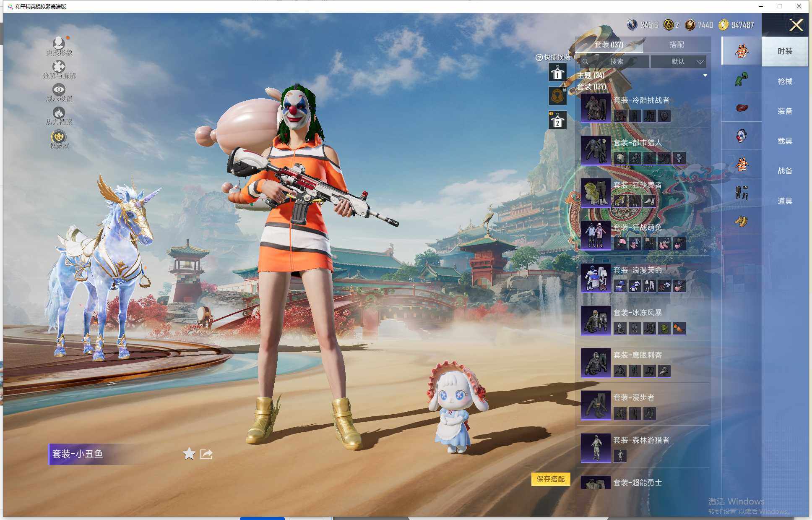Viewport: 812px width, 520px height.
Task: Open the 枪械 category tab
Action: point(784,81)
